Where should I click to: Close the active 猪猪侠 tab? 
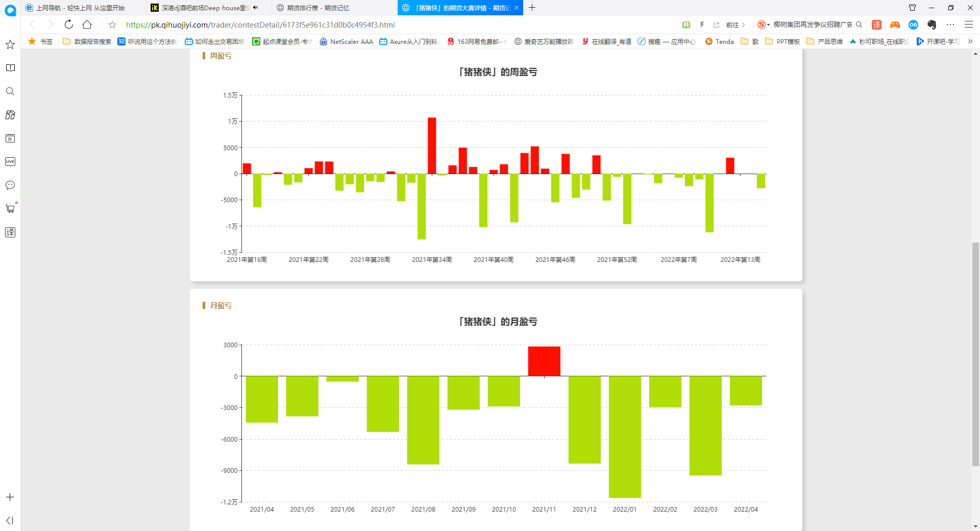(517, 8)
